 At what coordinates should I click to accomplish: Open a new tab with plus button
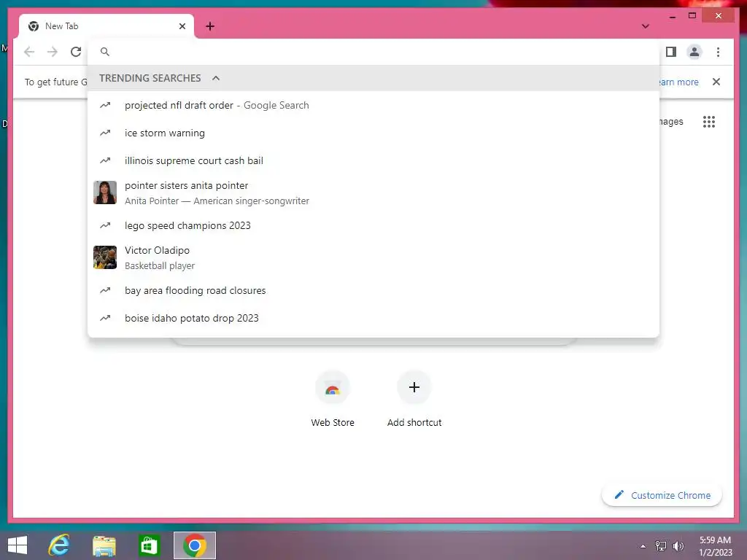(x=210, y=26)
